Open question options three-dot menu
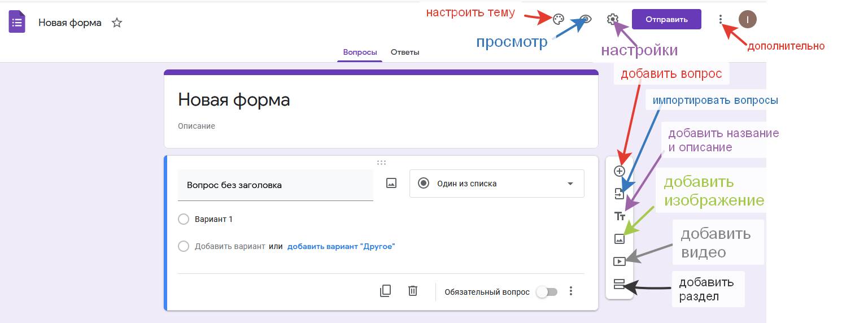 click(571, 291)
